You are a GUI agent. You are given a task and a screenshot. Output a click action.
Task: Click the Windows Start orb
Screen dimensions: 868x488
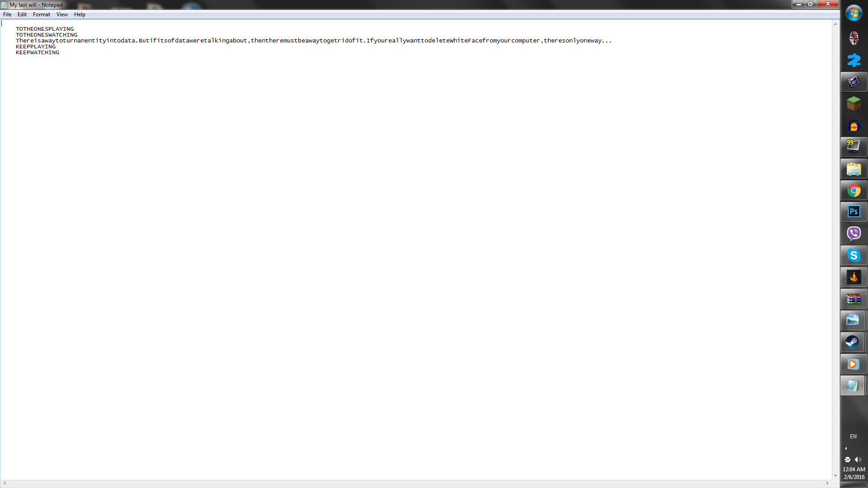(x=854, y=13)
